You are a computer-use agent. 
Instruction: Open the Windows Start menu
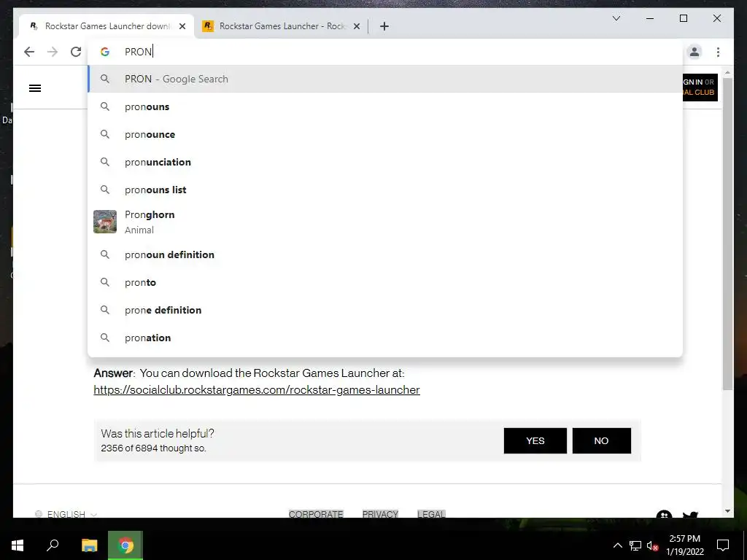(x=18, y=545)
